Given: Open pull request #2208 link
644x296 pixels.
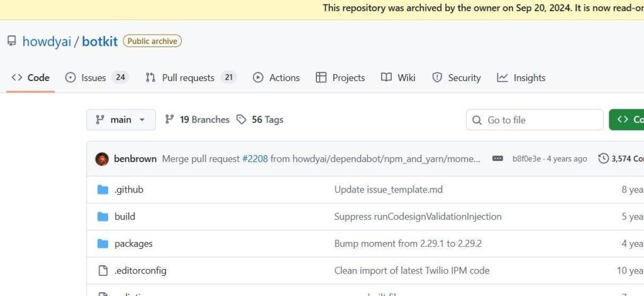Looking at the screenshot, I should 255,159.
